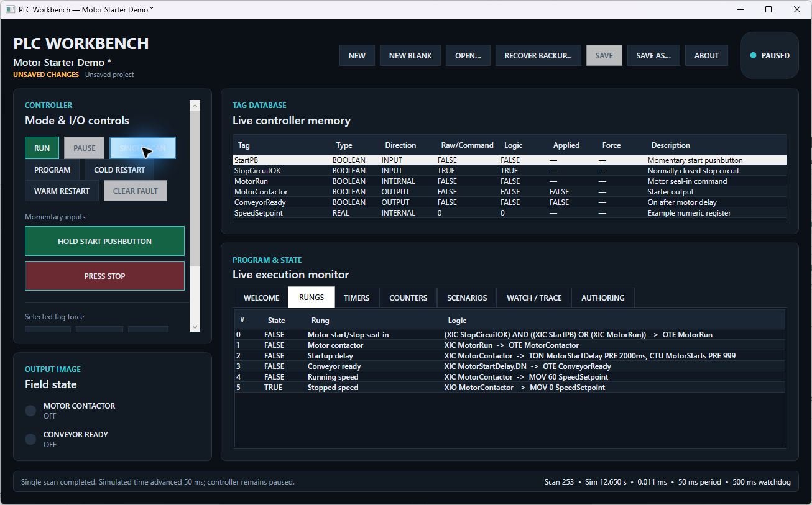Open the WATCH / TRACE tab

pyautogui.click(x=534, y=298)
